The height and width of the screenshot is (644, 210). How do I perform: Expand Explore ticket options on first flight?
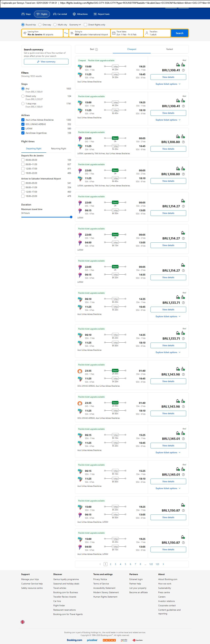click(x=168, y=84)
